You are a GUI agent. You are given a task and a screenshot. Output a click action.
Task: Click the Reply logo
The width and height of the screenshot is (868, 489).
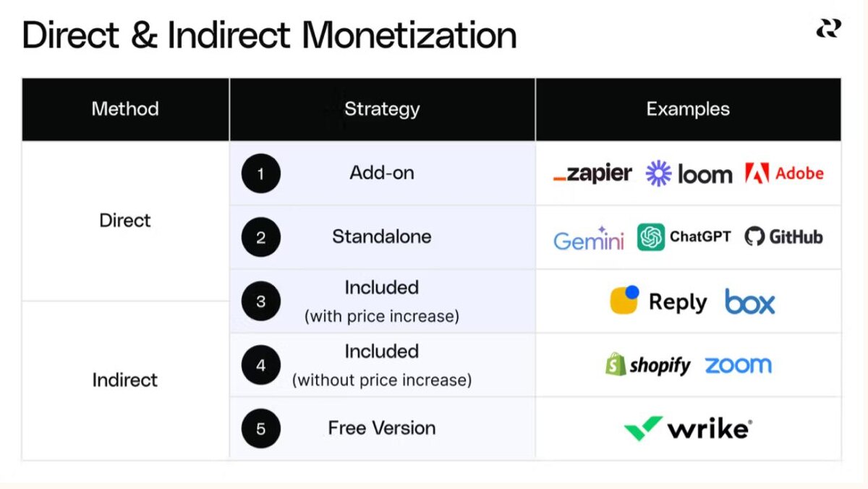[x=658, y=301]
